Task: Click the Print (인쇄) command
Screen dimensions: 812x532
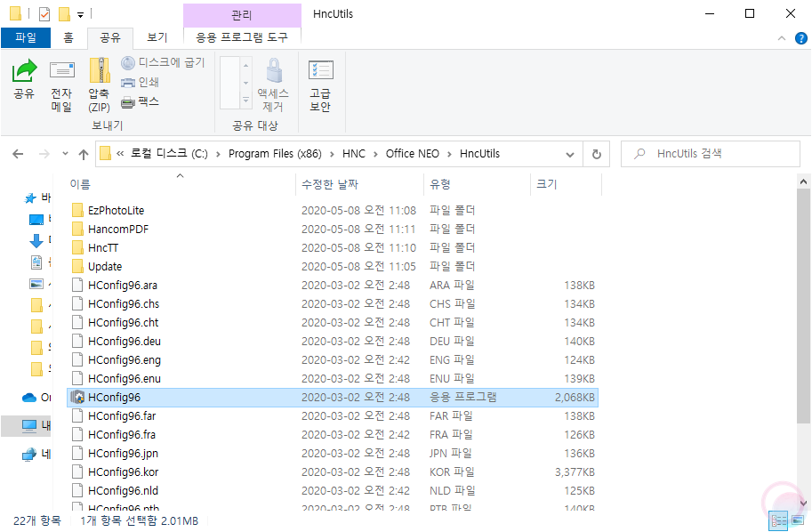Action: 140,82
